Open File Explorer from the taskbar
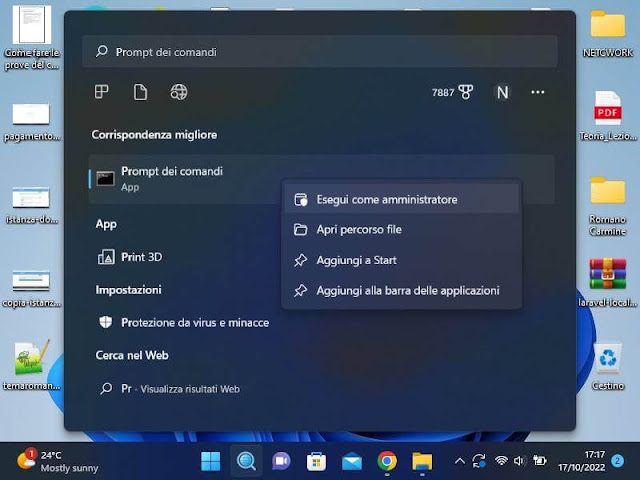The height and width of the screenshot is (480, 640). [x=422, y=461]
